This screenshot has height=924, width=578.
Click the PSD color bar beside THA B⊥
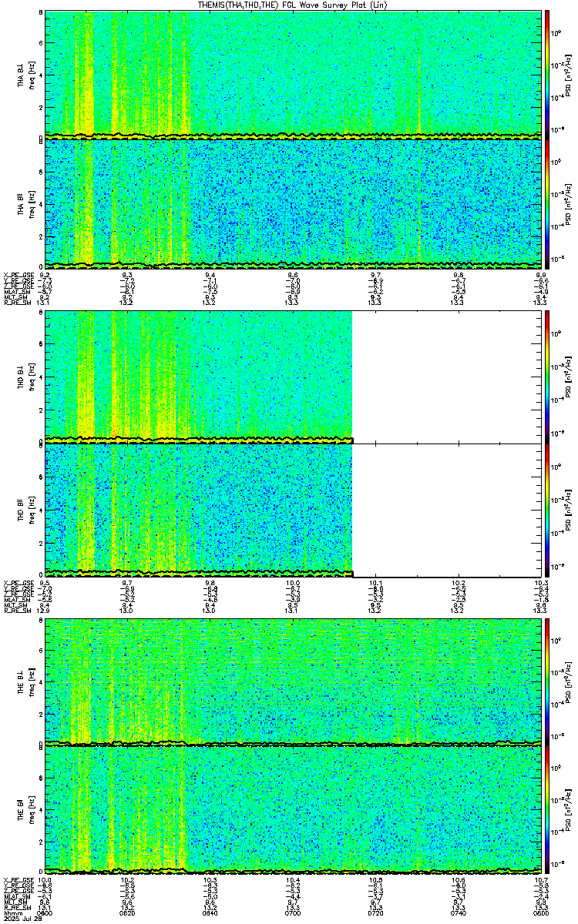click(x=547, y=75)
